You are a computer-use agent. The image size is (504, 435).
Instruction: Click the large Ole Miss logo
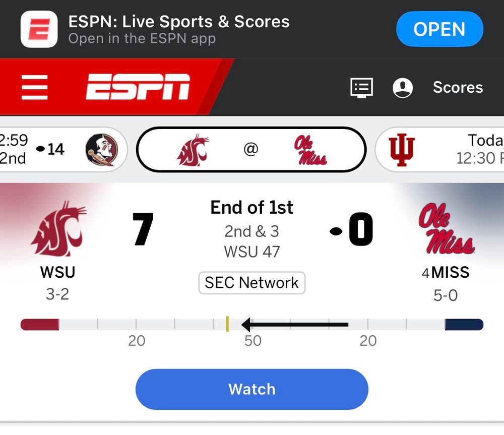tap(446, 228)
